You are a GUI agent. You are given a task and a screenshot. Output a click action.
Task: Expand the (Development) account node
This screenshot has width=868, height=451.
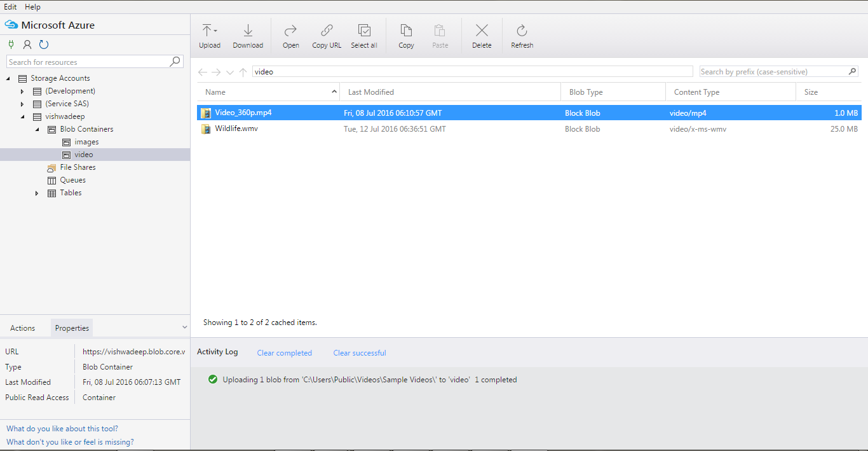click(x=22, y=92)
